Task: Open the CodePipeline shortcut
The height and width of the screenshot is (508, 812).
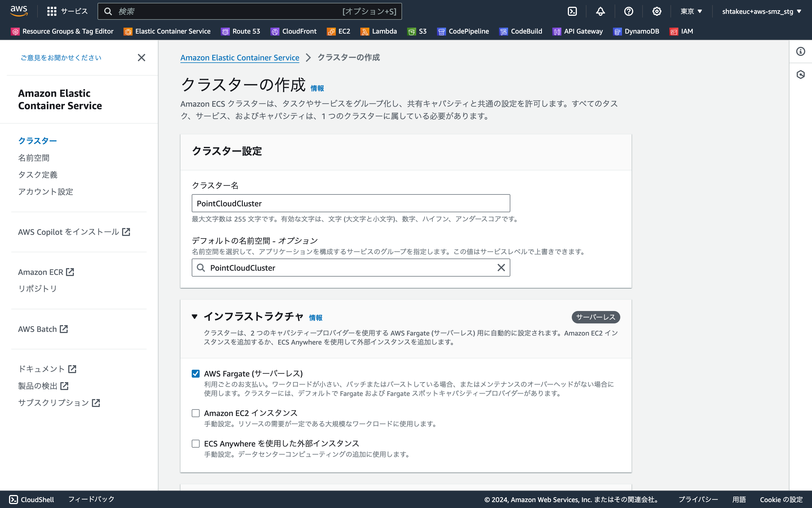Action: [x=463, y=31]
